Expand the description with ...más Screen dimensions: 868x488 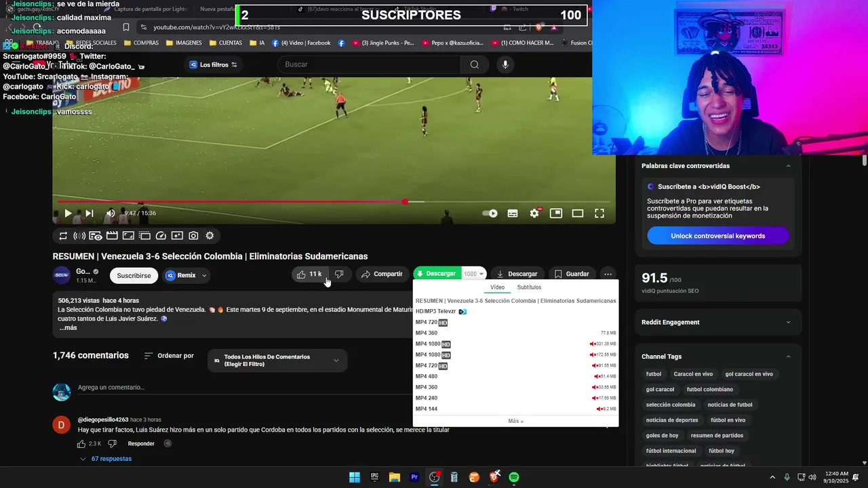[x=68, y=328]
